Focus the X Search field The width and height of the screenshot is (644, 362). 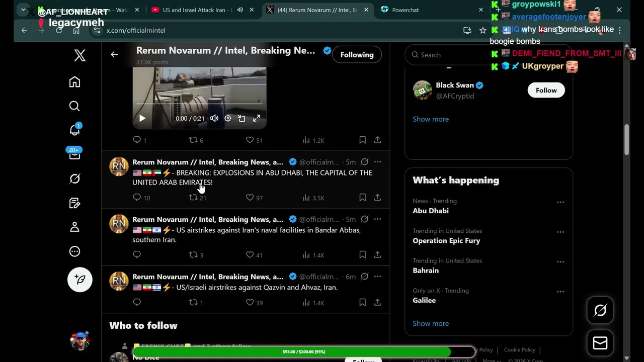point(488,55)
